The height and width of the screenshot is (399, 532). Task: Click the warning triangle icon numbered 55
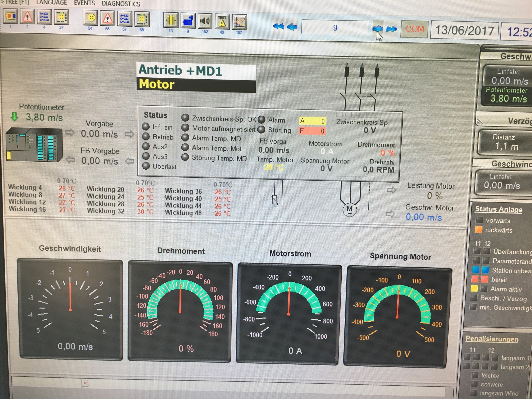click(107, 18)
